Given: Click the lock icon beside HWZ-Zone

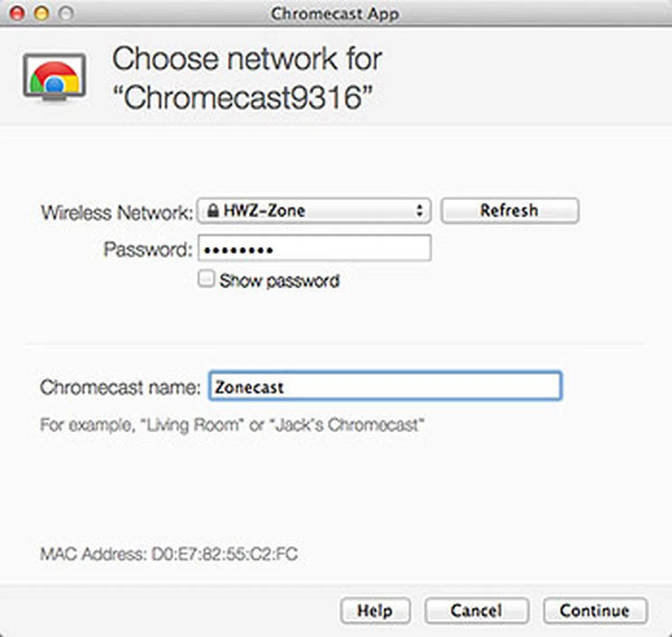Looking at the screenshot, I should click(x=212, y=211).
